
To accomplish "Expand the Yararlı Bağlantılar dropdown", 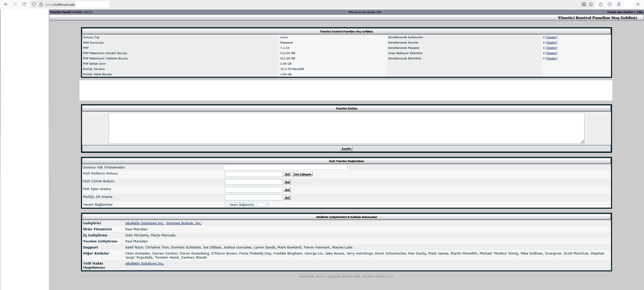I will (x=247, y=205).
